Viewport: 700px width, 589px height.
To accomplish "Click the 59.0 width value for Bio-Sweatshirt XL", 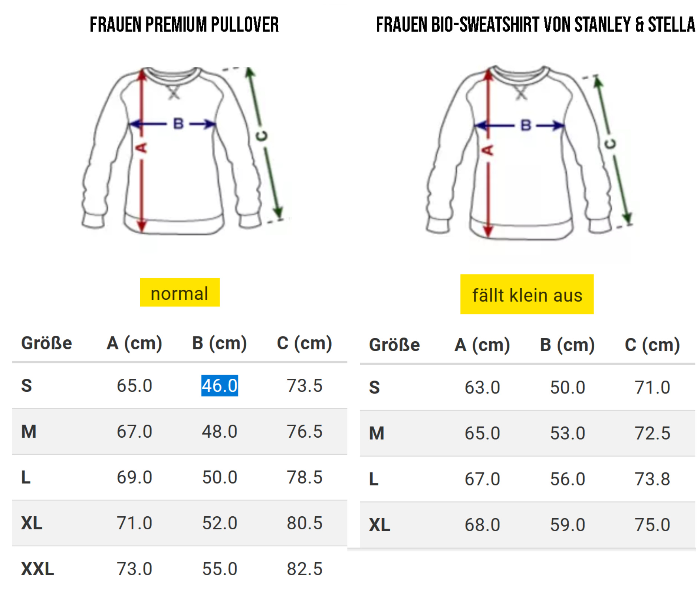I will pyautogui.click(x=568, y=525).
